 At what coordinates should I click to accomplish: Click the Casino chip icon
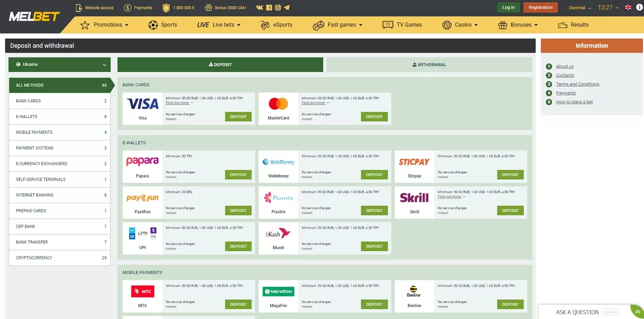pyautogui.click(x=447, y=25)
